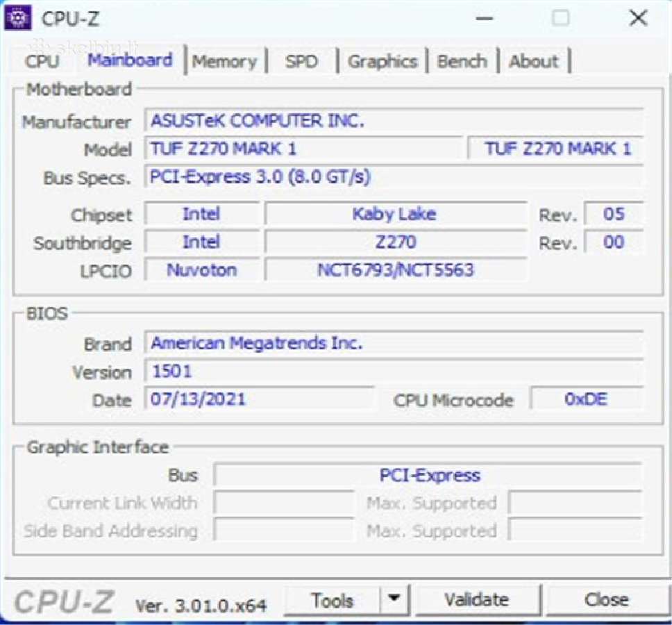
Task: Click the Chipset 'Kaby Lake' value
Action: pos(396,214)
